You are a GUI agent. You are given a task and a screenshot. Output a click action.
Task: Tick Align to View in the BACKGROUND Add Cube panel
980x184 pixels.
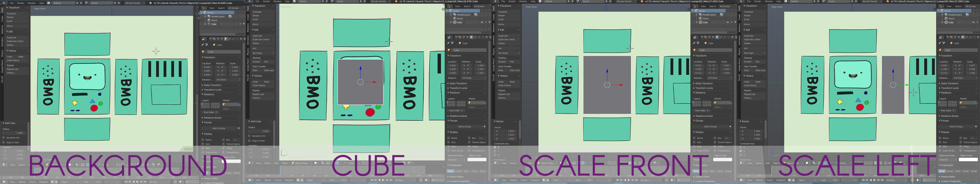(4, 142)
